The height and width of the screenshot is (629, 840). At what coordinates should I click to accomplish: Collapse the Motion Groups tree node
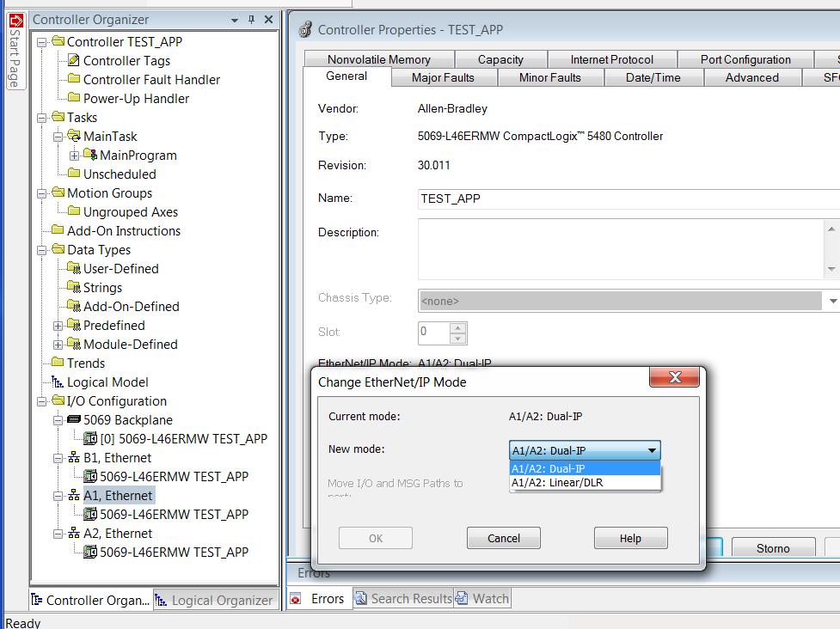click(x=42, y=193)
